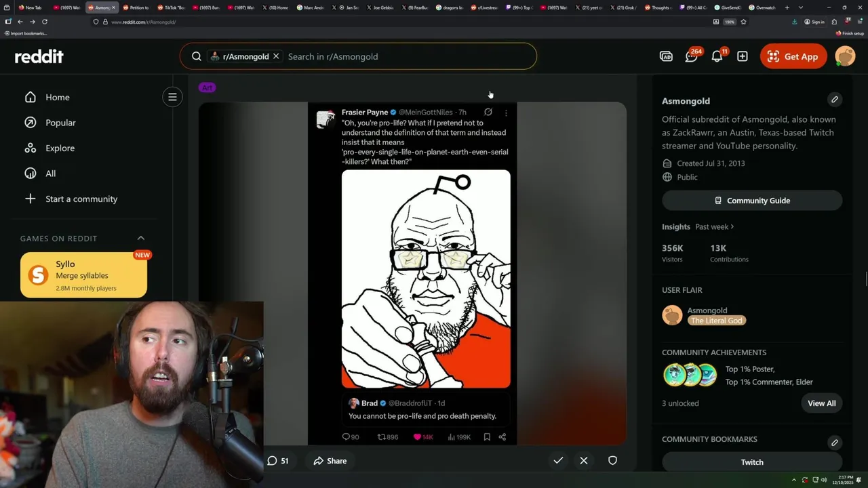This screenshot has width=868, height=488.
Task: Open the Reddit logo home link
Action: [39, 56]
